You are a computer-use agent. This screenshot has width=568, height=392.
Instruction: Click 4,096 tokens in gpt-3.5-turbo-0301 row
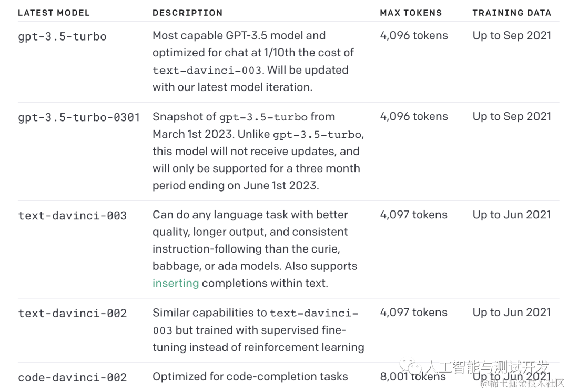coord(414,116)
